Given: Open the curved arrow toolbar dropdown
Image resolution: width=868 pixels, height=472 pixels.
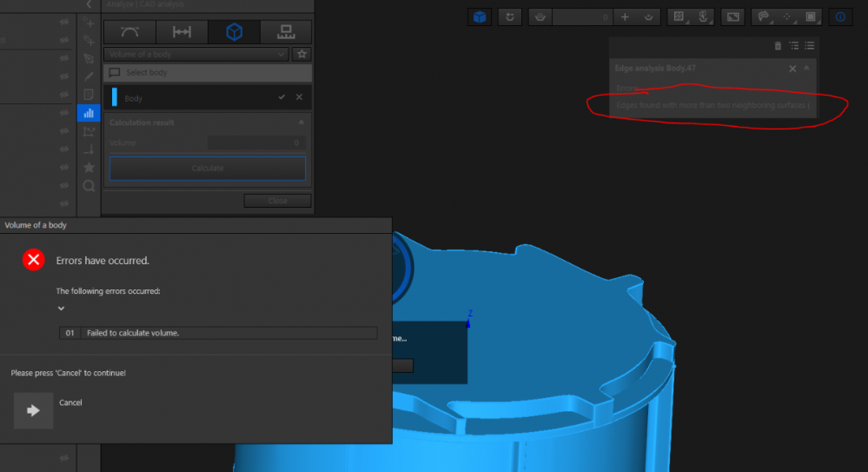Looking at the screenshot, I should click(x=764, y=17).
